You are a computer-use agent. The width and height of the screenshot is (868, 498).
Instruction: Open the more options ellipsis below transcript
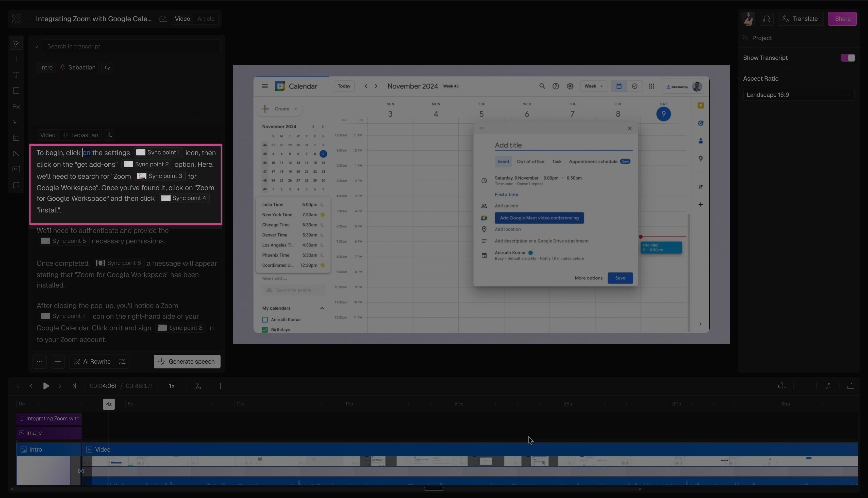click(x=40, y=362)
